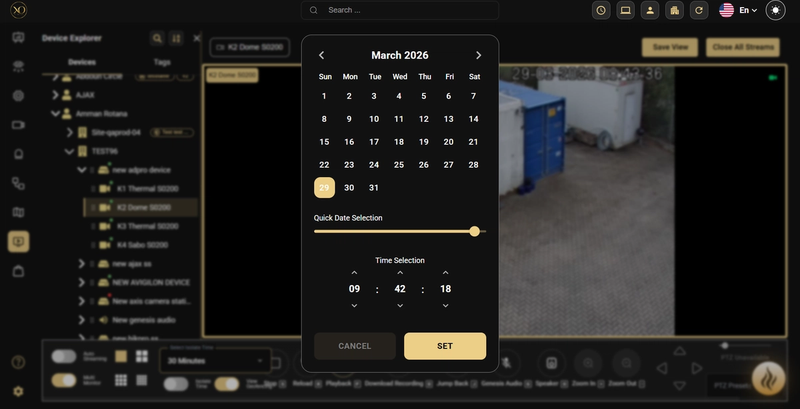The height and width of the screenshot is (409, 800).
Task: Click the Zoom In magnifier icon
Action: [588, 363]
